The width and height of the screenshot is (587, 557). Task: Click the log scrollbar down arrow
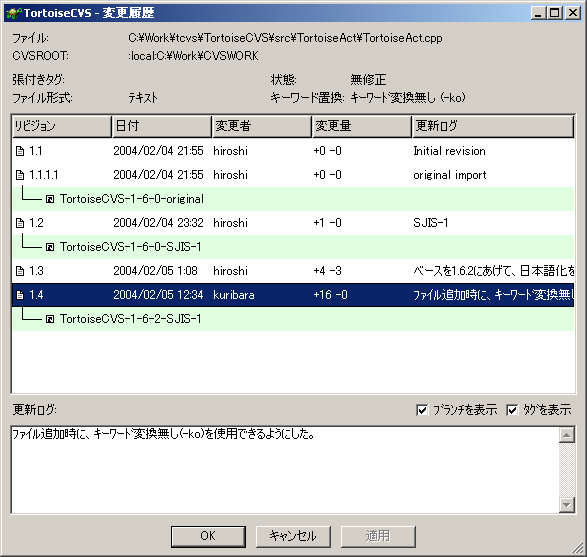tap(567, 505)
